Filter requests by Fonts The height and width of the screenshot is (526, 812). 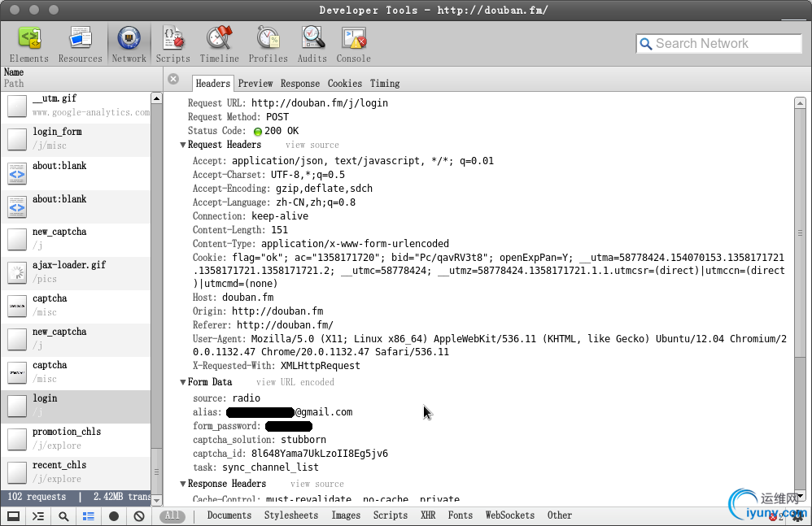(461, 515)
